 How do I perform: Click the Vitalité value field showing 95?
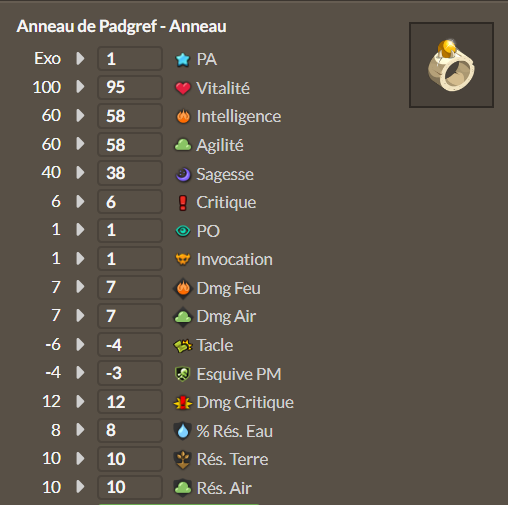click(x=130, y=87)
